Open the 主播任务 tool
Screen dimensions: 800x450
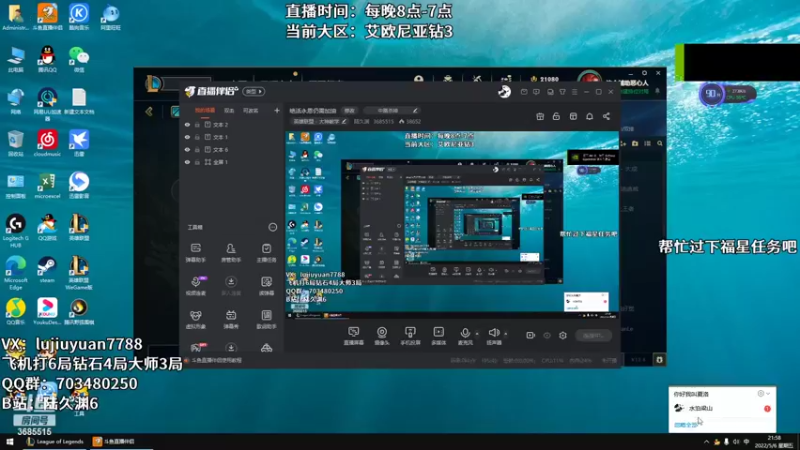pos(266,253)
